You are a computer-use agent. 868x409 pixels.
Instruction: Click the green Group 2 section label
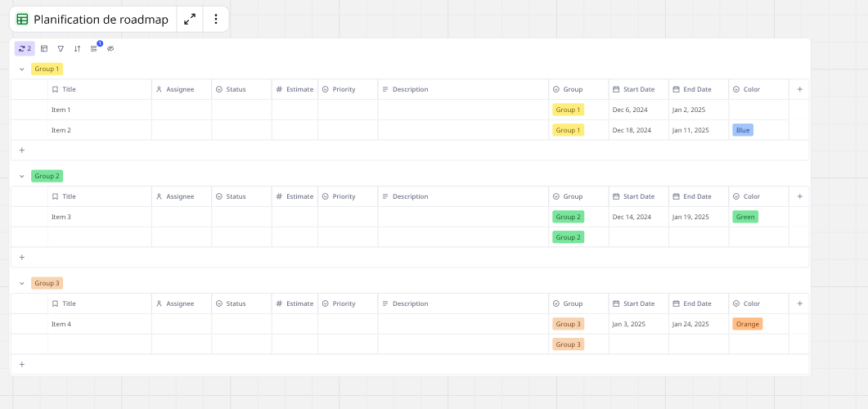(47, 176)
